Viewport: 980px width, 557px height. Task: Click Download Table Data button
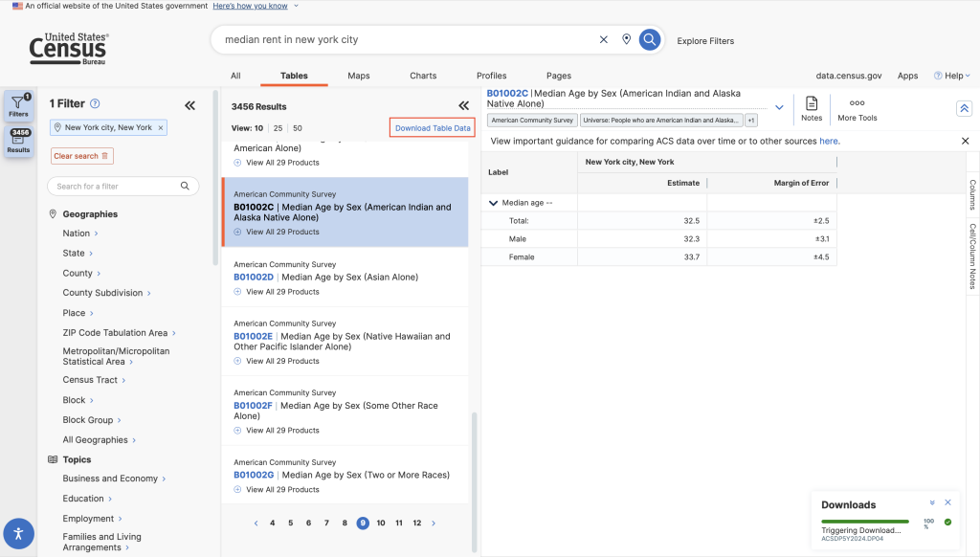coord(433,128)
